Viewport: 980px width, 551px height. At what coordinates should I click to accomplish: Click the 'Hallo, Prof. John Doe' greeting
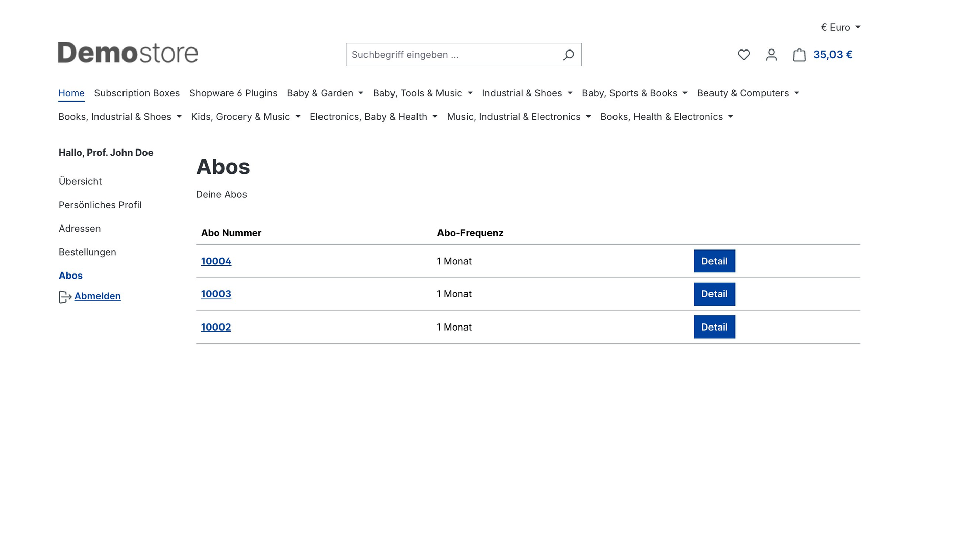(x=106, y=153)
